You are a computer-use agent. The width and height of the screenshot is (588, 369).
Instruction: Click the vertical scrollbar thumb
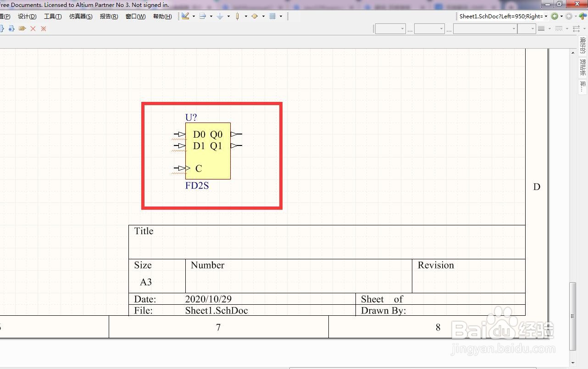pos(573,316)
